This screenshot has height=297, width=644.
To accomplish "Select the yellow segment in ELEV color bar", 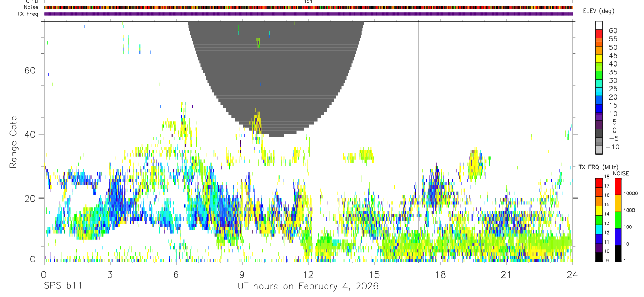I will click(599, 58).
